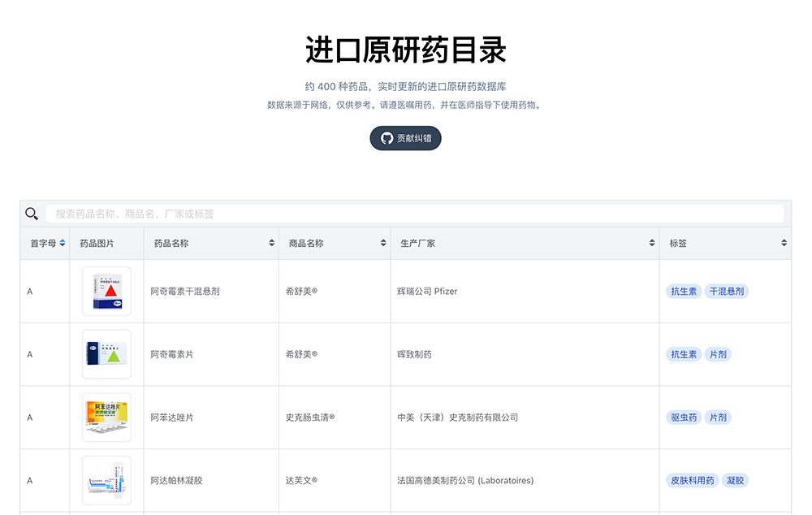
Task: Click 抗生素 tag in 阿奇霉素干混悬剂 row
Action: pyautogui.click(x=684, y=291)
